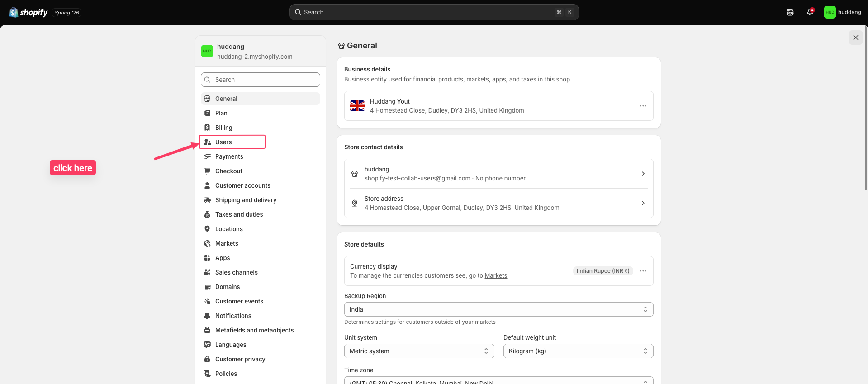The width and height of the screenshot is (868, 384).
Task: Open Billing settings
Action: coord(261,128)
